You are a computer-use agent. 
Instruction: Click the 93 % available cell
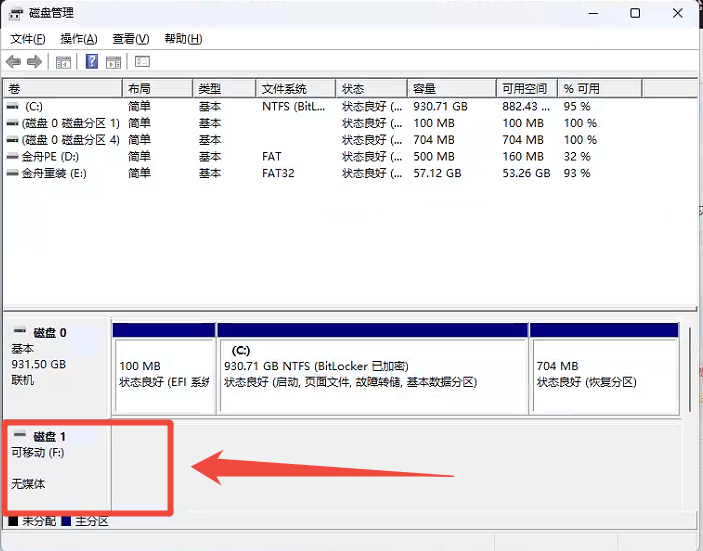pyautogui.click(x=577, y=173)
